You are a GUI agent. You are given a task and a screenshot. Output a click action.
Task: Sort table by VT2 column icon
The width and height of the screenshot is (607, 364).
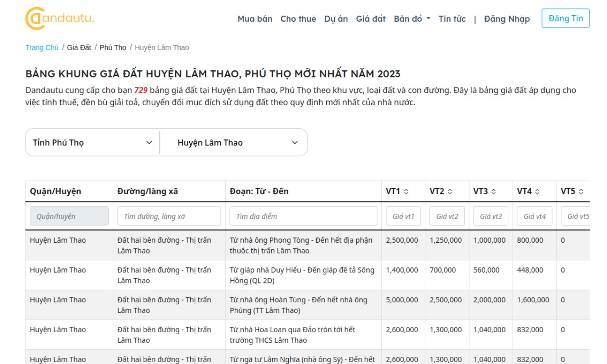[x=450, y=191]
